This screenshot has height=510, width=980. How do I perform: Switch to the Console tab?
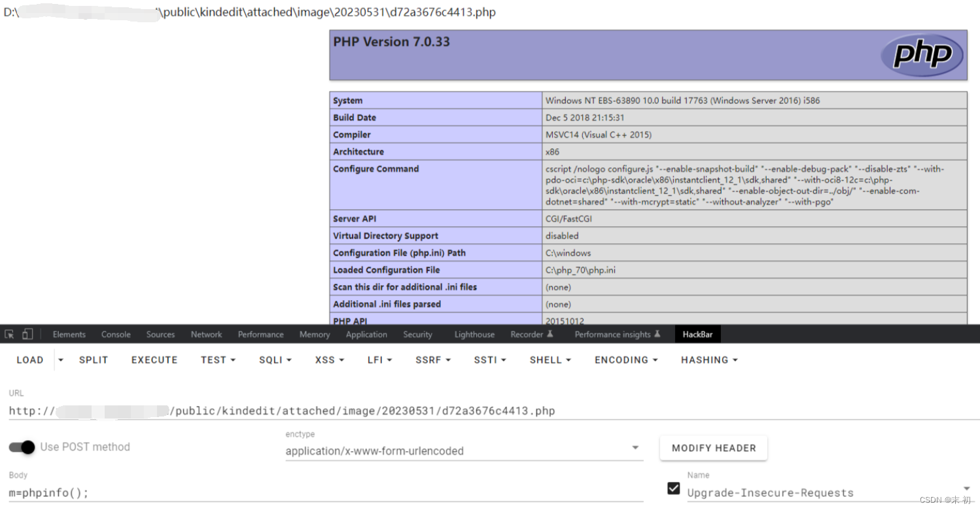click(116, 334)
